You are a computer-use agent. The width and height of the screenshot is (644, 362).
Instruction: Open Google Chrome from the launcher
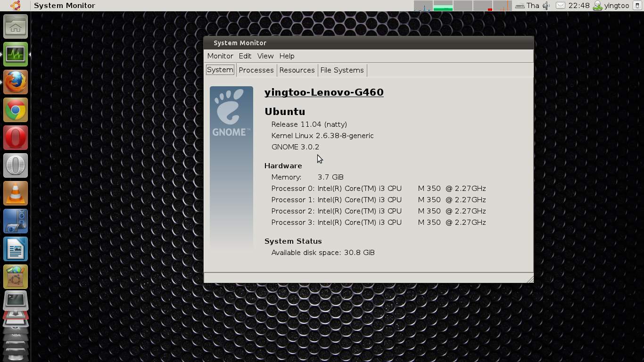click(16, 110)
